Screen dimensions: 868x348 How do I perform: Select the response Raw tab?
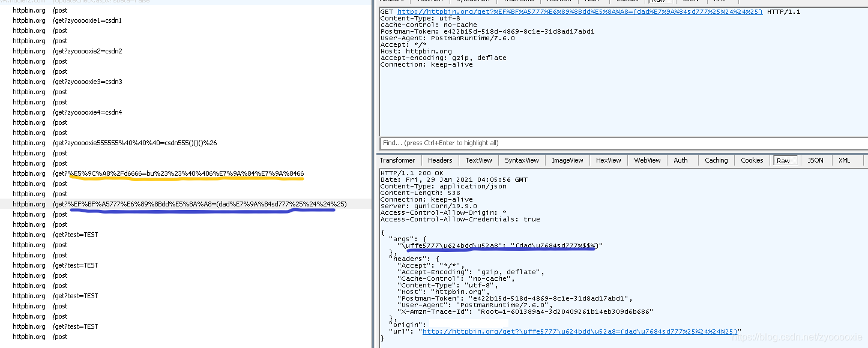click(x=783, y=161)
